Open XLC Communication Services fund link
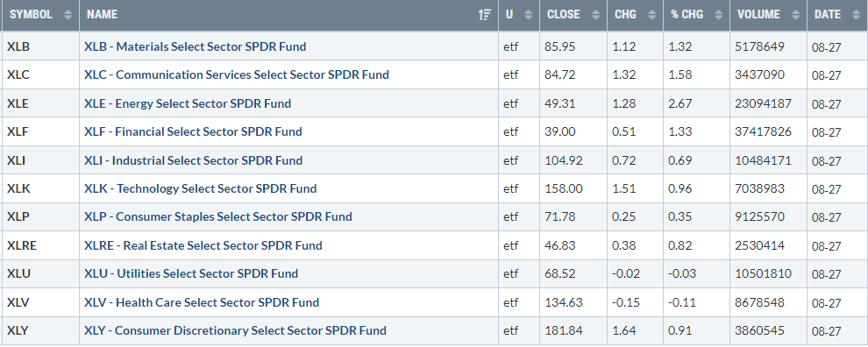868x347 pixels. point(237,74)
